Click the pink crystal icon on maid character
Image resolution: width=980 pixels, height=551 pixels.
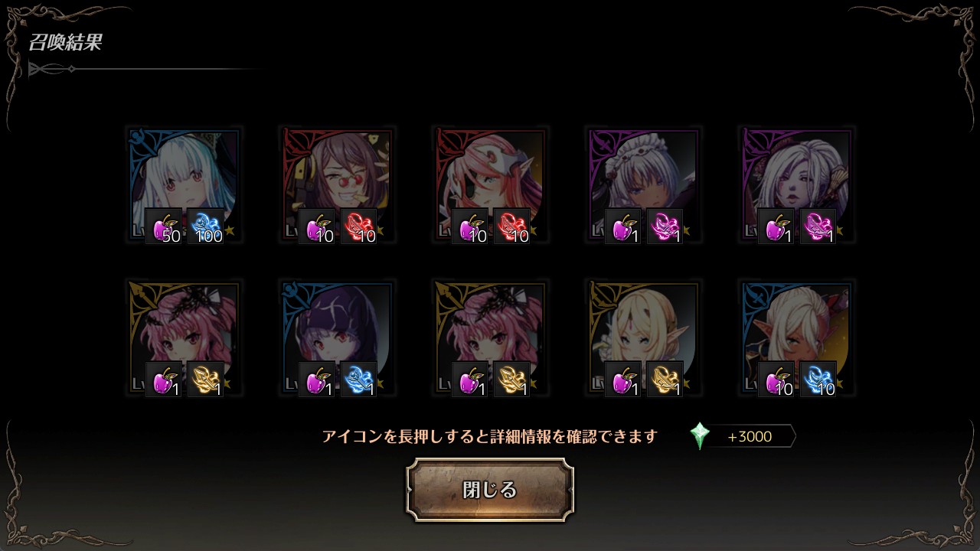pos(665,227)
